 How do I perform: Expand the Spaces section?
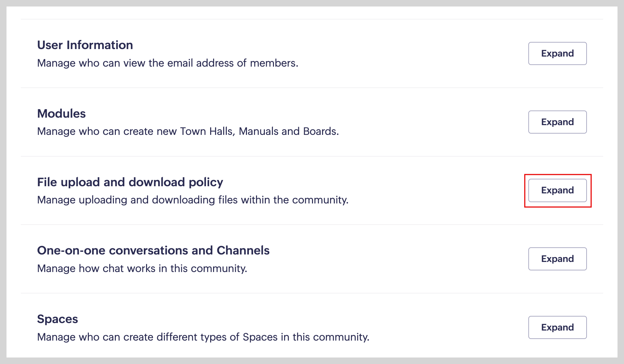click(557, 327)
